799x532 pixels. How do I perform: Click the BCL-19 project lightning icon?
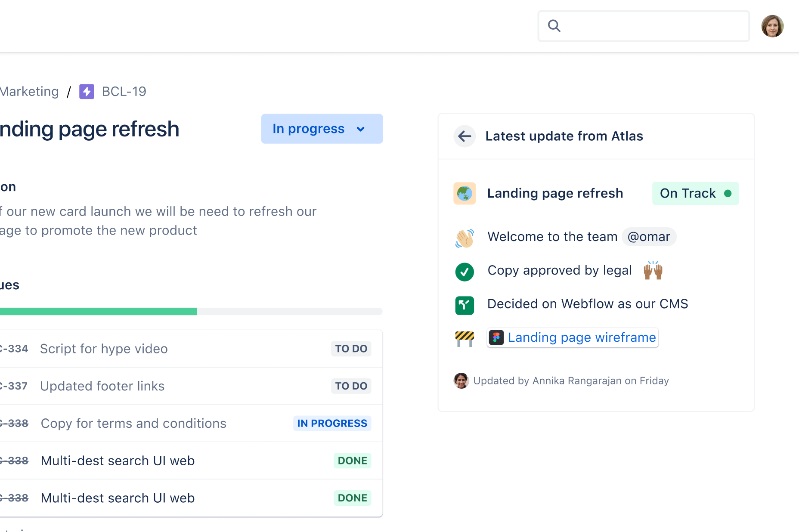coord(87,91)
